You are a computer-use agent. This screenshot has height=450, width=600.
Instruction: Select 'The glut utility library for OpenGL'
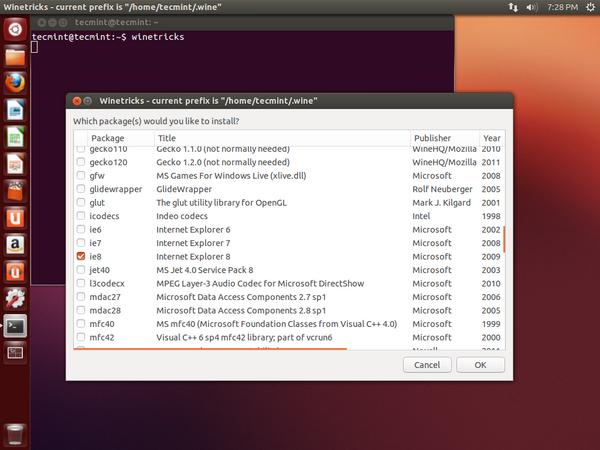click(221, 202)
